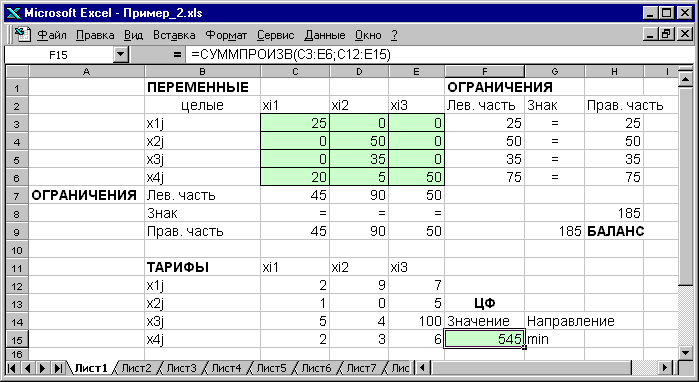This screenshot has width=699, height=382.
Task: Click the horizontal scrollbar right arrow
Action: (x=665, y=368)
